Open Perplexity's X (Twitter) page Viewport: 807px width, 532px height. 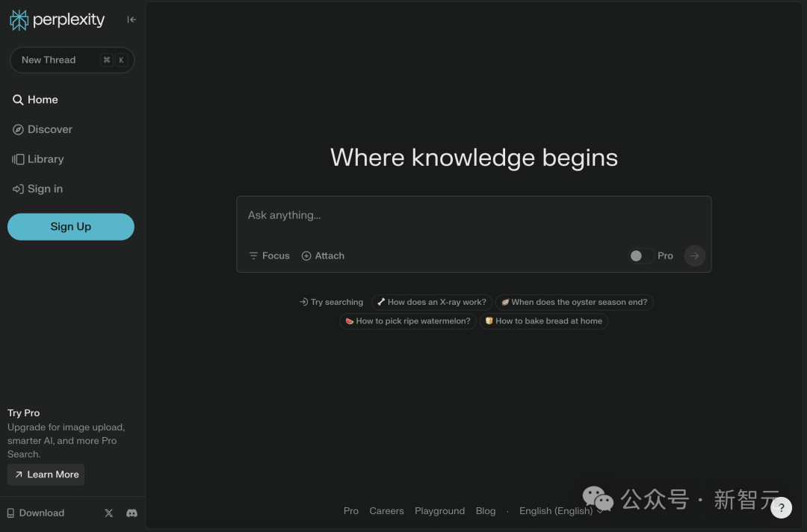(x=109, y=513)
